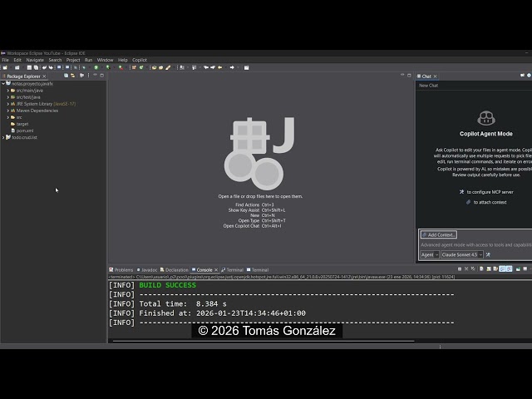The height and width of the screenshot is (399, 532).
Task: Click Save All icon in main toolbar
Action: pyautogui.click(x=36, y=67)
